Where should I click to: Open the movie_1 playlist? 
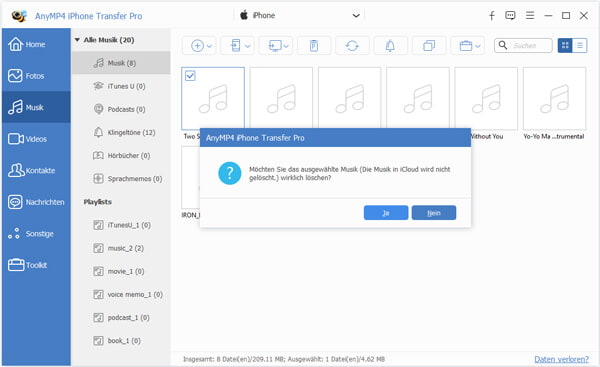121,271
